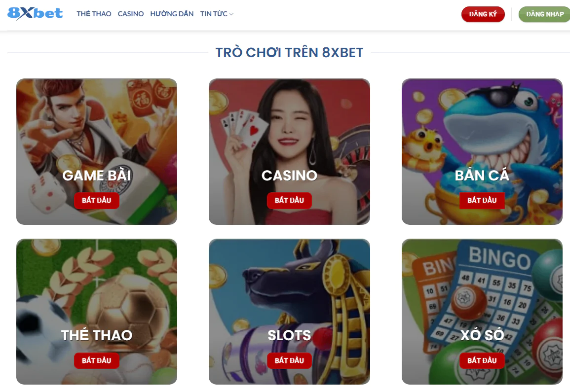The image size is (570, 392).
Task: Click BẮT ĐẦU under BẮN CÁ card
Action: [482, 200]
